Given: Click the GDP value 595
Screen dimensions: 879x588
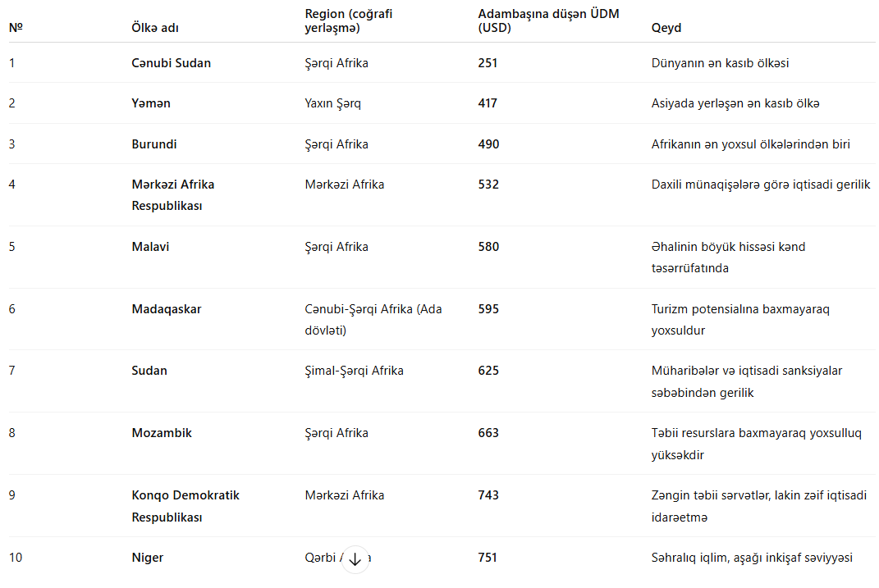Looking at the screenshot, I should pyautogui.click(x=488, y=309).
